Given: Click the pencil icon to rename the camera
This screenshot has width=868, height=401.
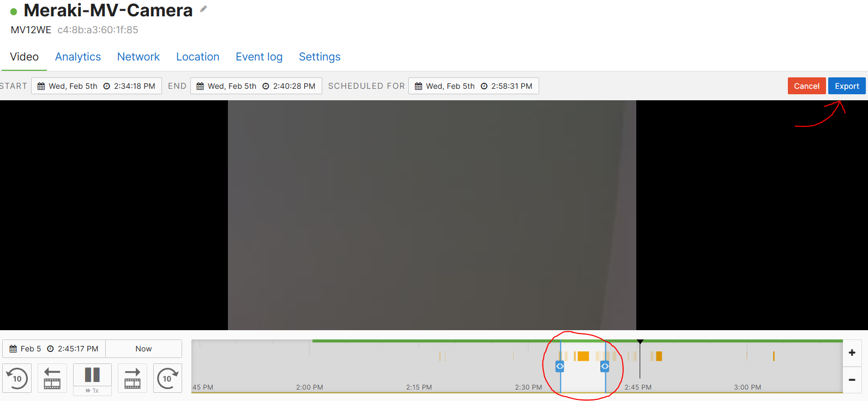Looking at the screenshot, I should [x=203, y=9].
